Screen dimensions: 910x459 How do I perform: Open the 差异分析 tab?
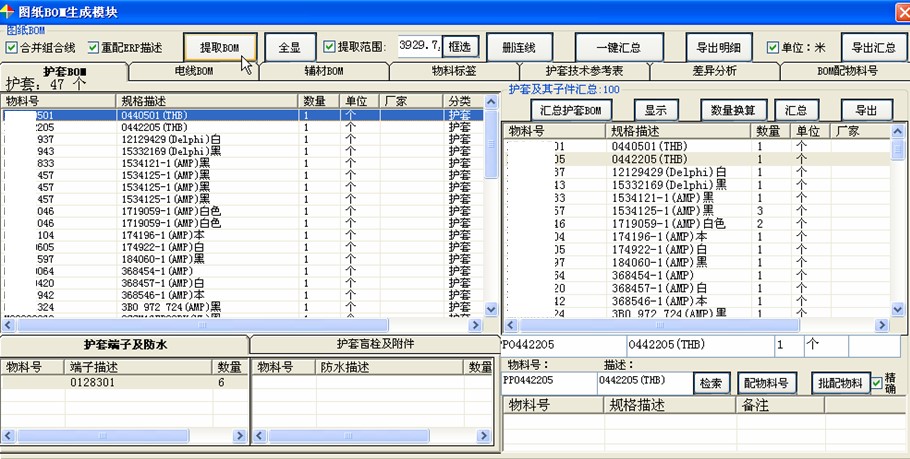pyautogui.click(x=714, y=71)
